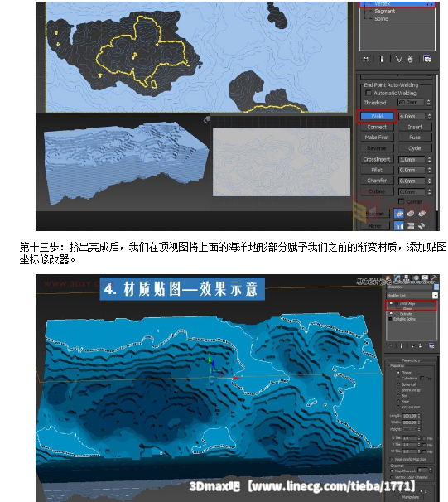Select the Box mapping radio button
This screenshot has width=448, height=502.
pos(398,396)
